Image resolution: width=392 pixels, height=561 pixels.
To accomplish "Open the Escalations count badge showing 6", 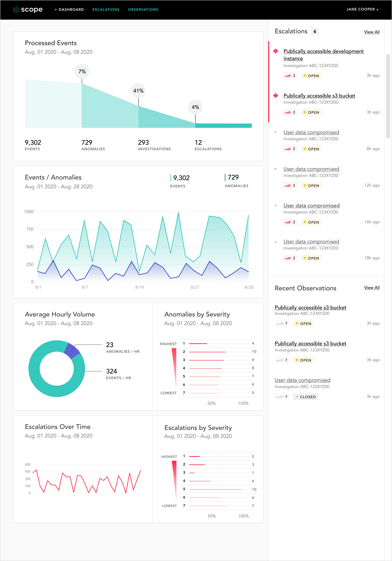I will pyautogui.click(x=315, y=32).
